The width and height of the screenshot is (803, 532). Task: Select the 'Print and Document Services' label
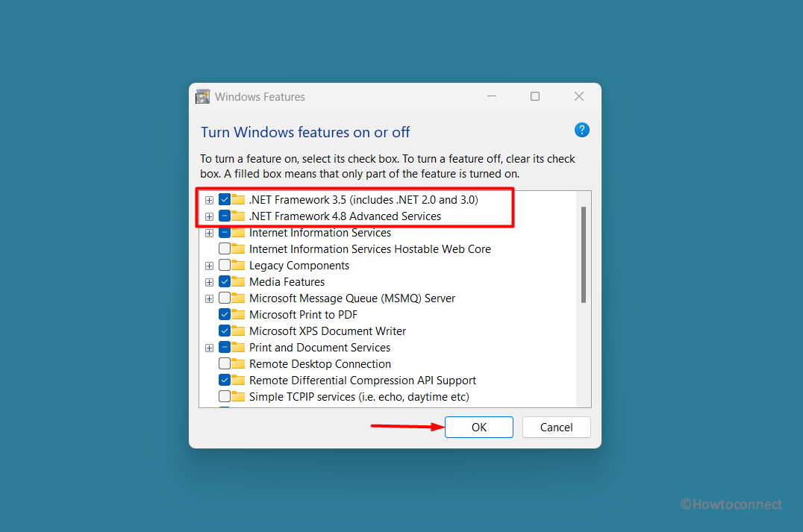pyautogui.click(x=319, y=347)
